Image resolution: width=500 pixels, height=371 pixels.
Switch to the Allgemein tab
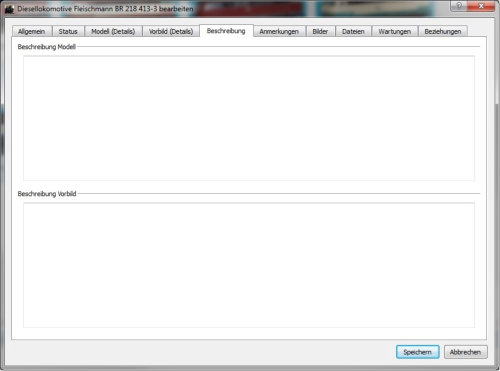point(32,31)
